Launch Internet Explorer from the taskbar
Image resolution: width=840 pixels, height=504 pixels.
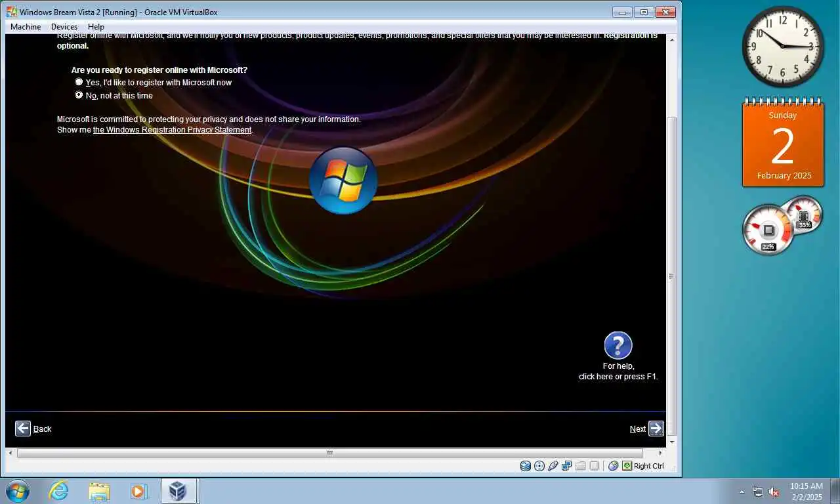(59, 491)
